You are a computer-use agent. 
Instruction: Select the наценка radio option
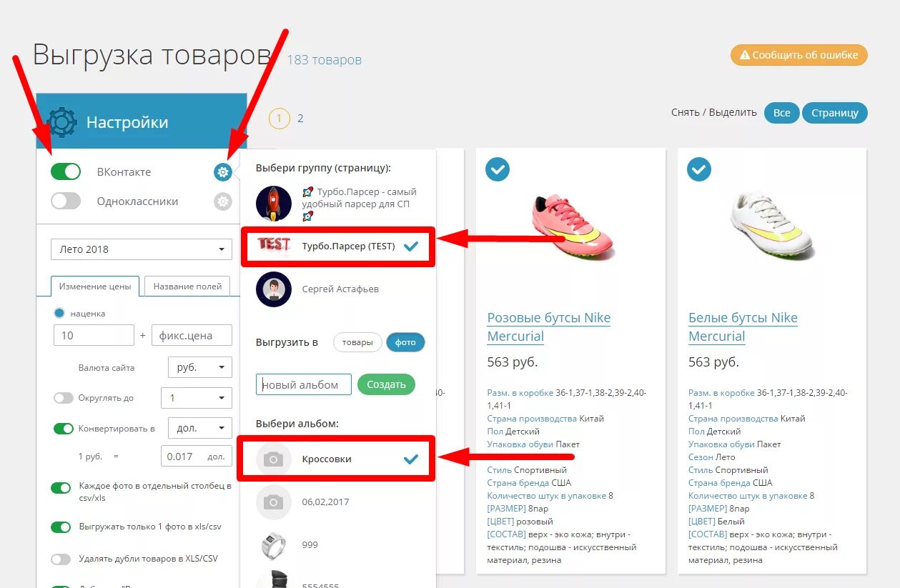coord(59,313)
